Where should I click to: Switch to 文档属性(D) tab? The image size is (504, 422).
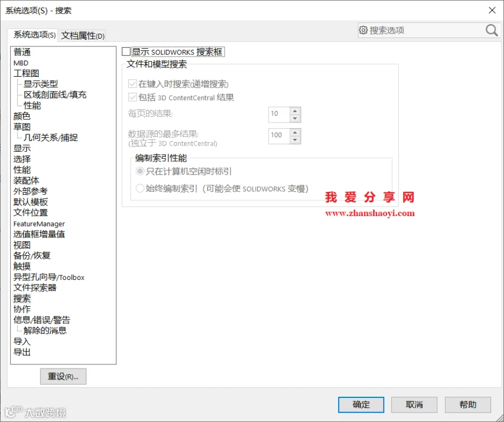tap(83, 36)
